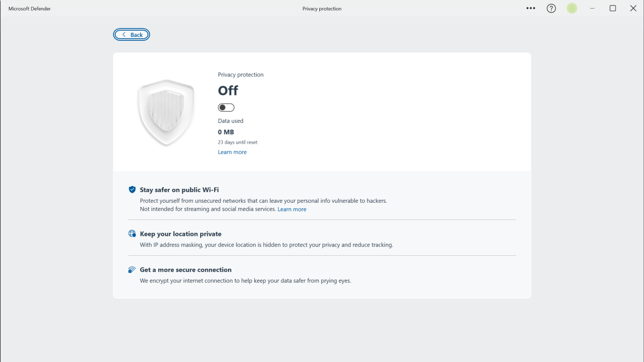The width and height of the screenshot is (644, 362).
Task: Open the three-dots more options menu
Action: [531, 9]
